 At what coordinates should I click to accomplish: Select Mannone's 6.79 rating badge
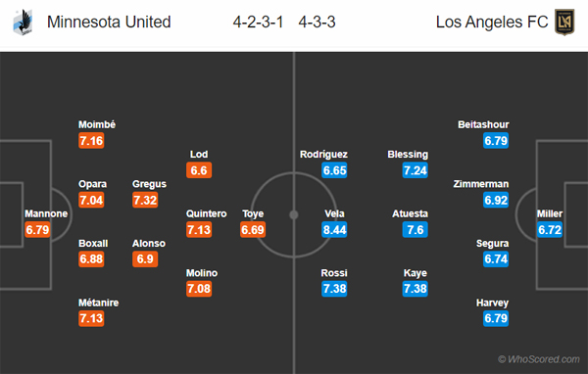tap(37, 229)
